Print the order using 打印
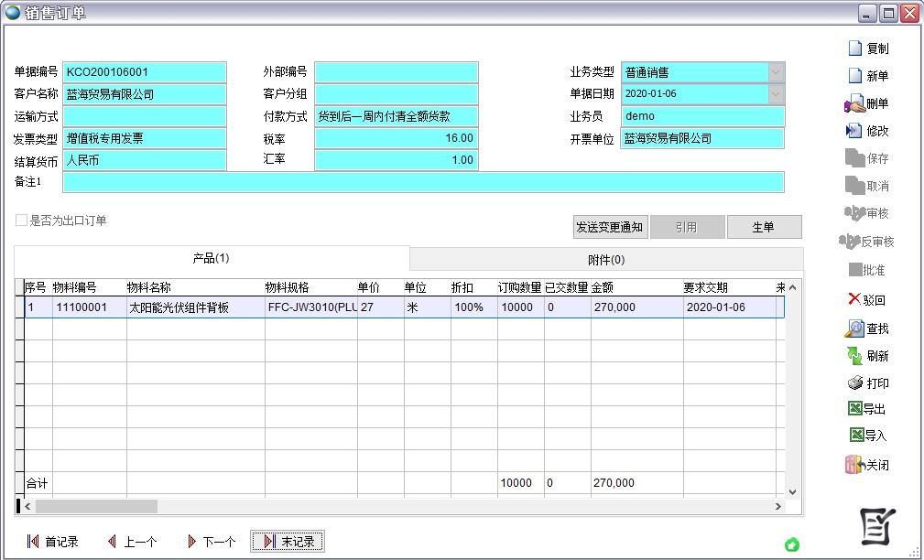This screenshot has height=560, width=924. click(854, 383)
